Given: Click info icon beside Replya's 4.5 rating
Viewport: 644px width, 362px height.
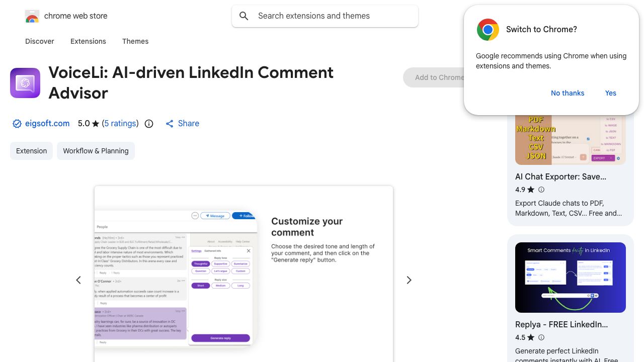Looking at the screenshot, I should click(541, 337).
